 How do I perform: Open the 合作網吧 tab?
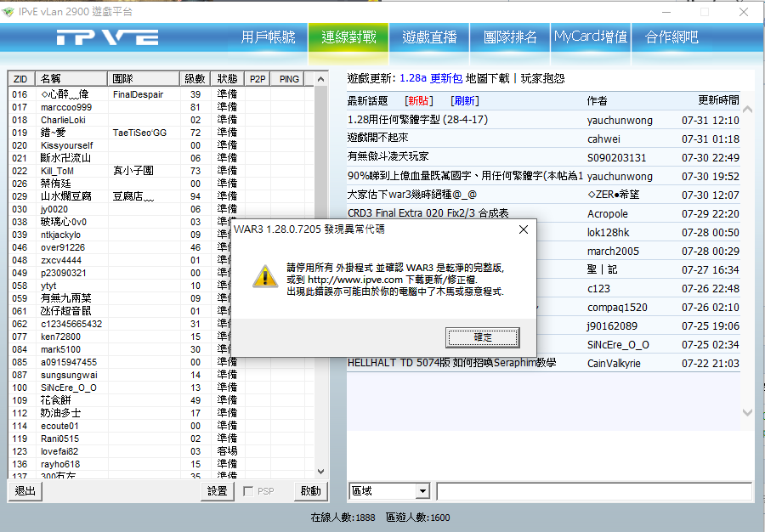(x=671, y=37)
